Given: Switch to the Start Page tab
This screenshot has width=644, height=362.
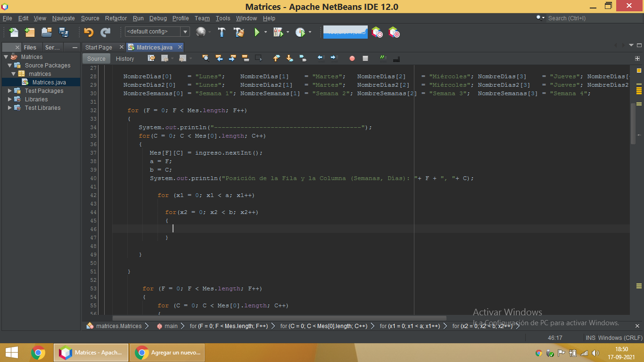Looking at the screenshot, I should click(99, 47).
